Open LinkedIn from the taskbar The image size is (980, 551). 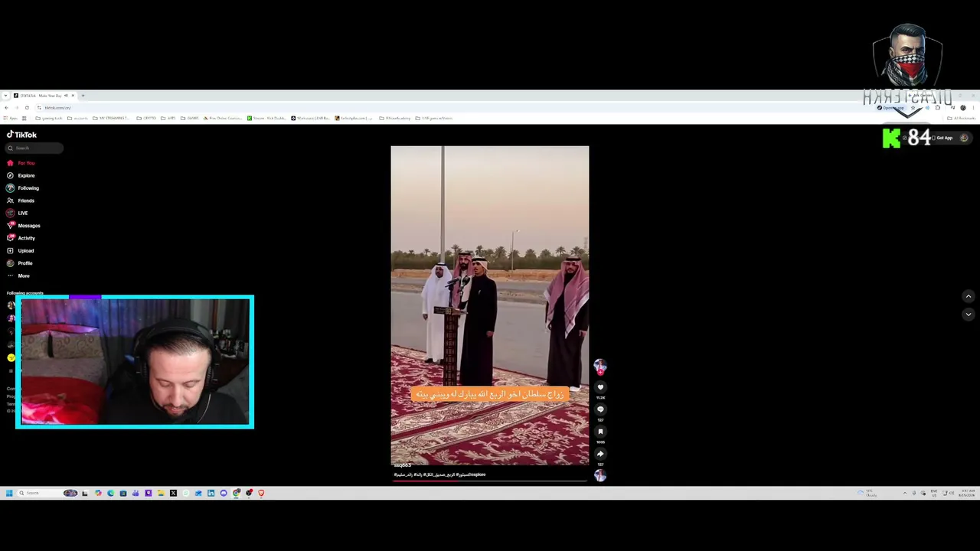(x=211, y=493)
